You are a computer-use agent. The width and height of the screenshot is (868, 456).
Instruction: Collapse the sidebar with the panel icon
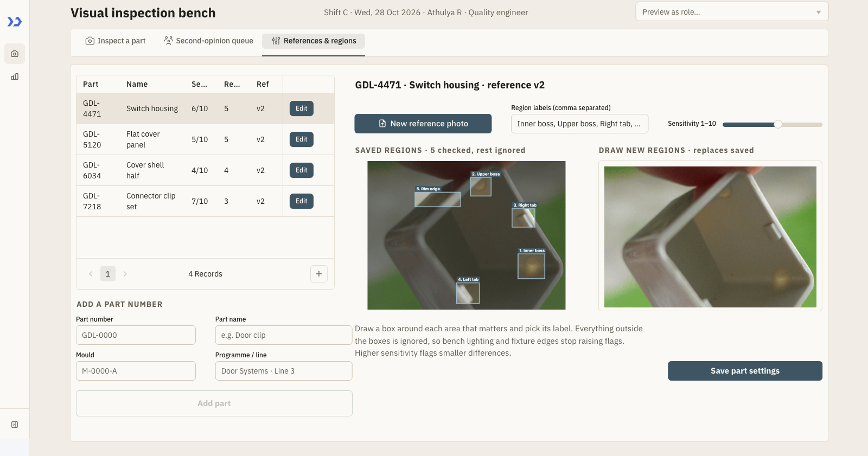(15, 425)
